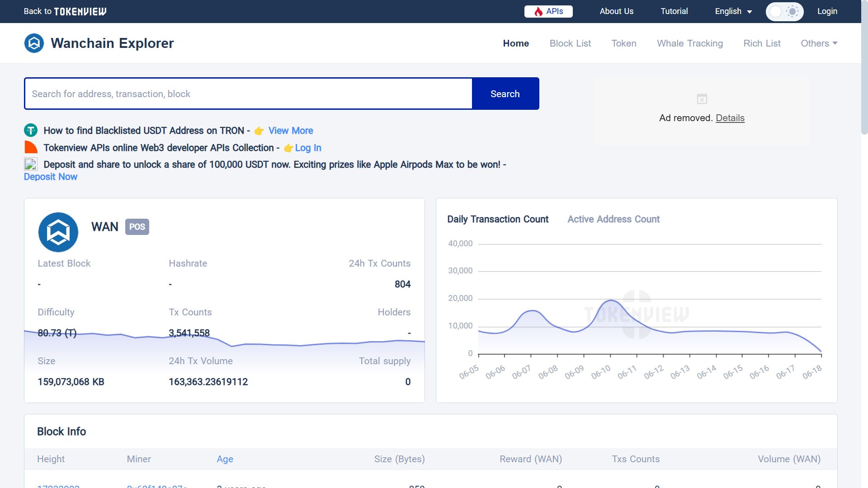Click the large WAN coin logo

(58, 232)
